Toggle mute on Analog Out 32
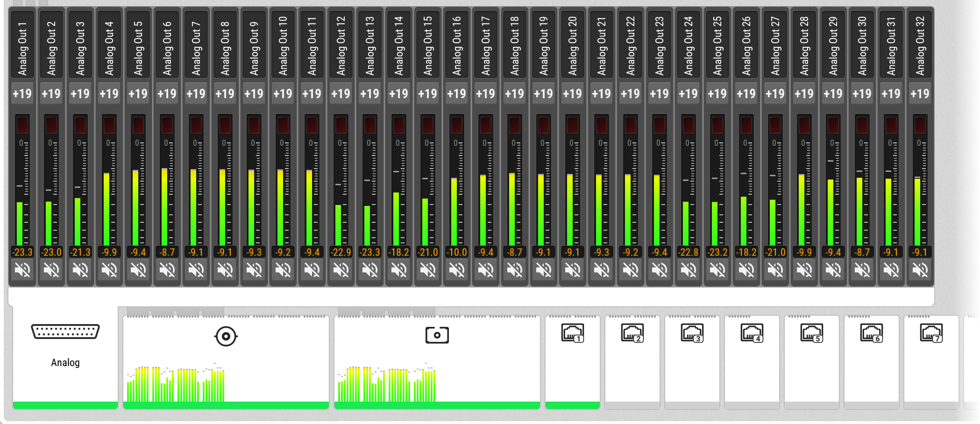 click(920, 270)
